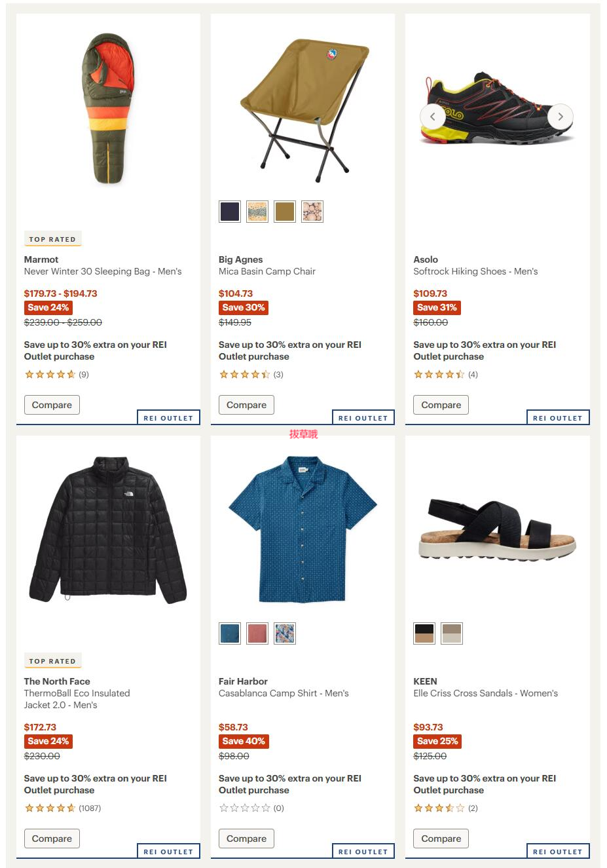607x868 pixels.
Task: Select black and tan swatch for KEEN sandals
Action: point(424,633)
